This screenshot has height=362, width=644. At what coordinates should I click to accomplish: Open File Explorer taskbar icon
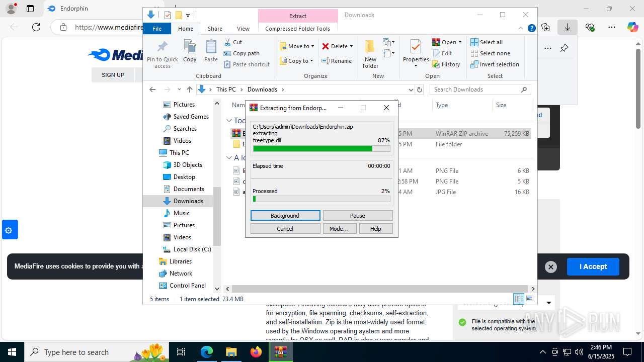(x=231, y=352)
